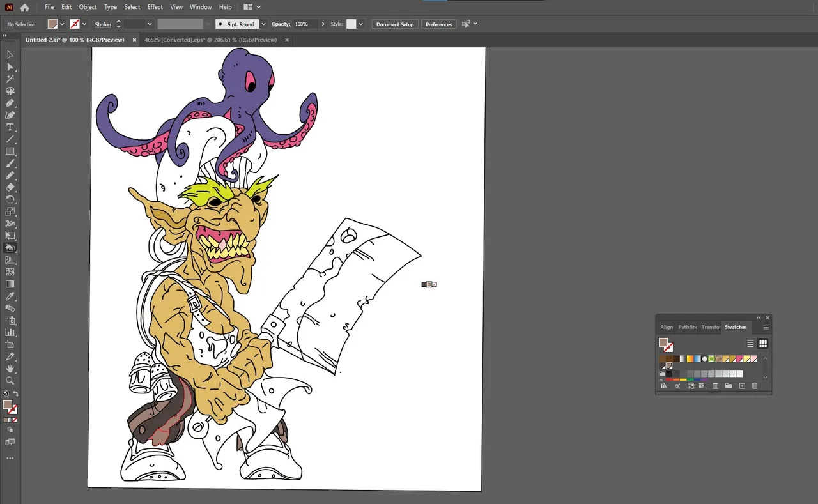
Task: Select the Paintbrush tool
Action: pyautogui.click(x=10, y=164)
